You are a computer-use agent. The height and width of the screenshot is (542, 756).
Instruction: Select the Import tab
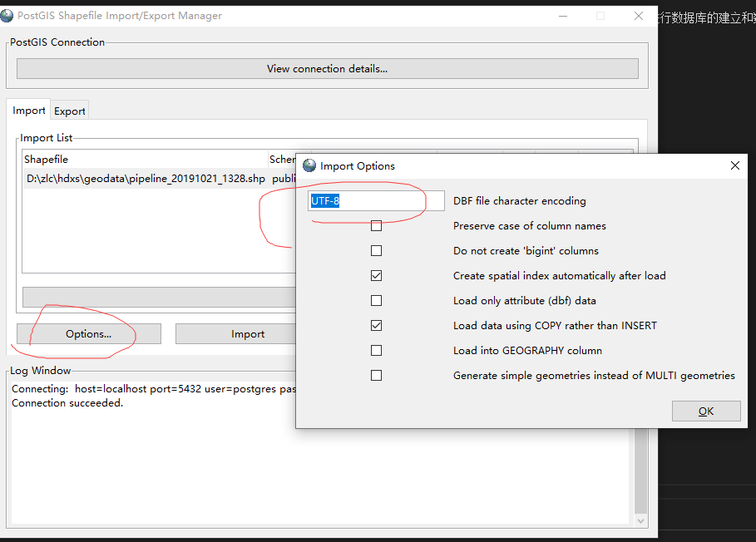pos(29,111)
